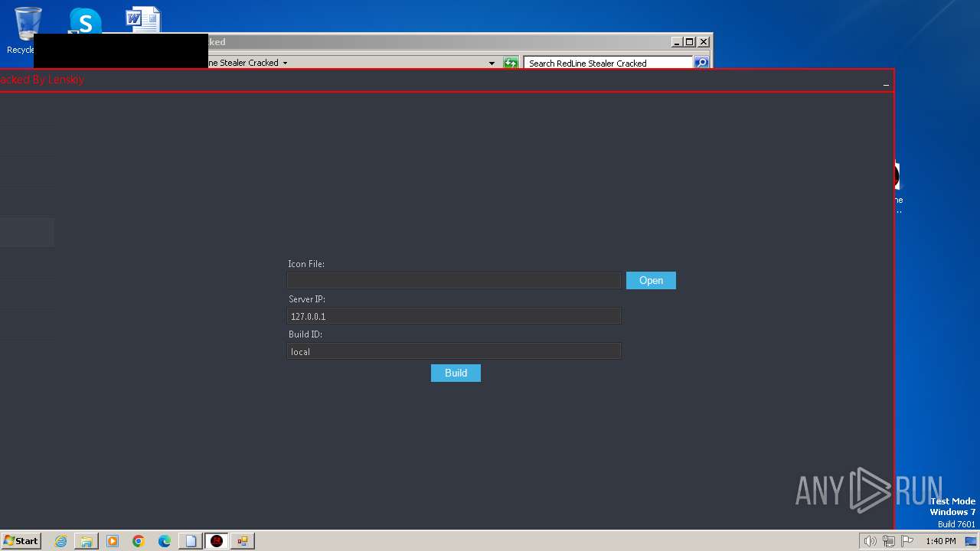Switch to the last taskbar application icon
This screenshot has height=551, width=980.
click(243, 541)
